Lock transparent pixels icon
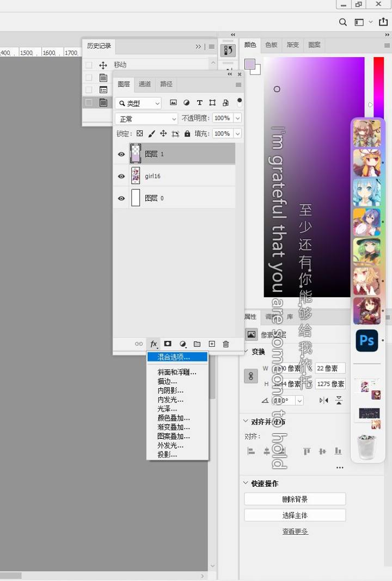392x581 pixels. (140, 133)
